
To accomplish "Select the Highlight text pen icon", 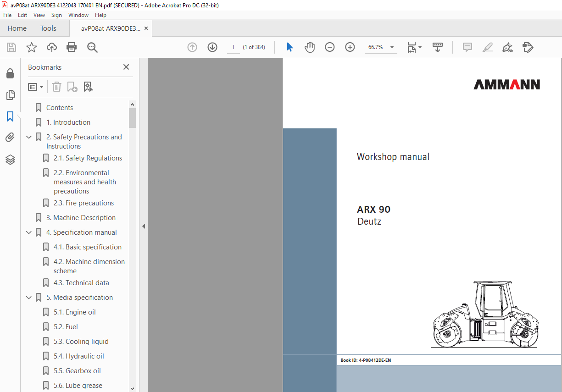I will (488, 47).
